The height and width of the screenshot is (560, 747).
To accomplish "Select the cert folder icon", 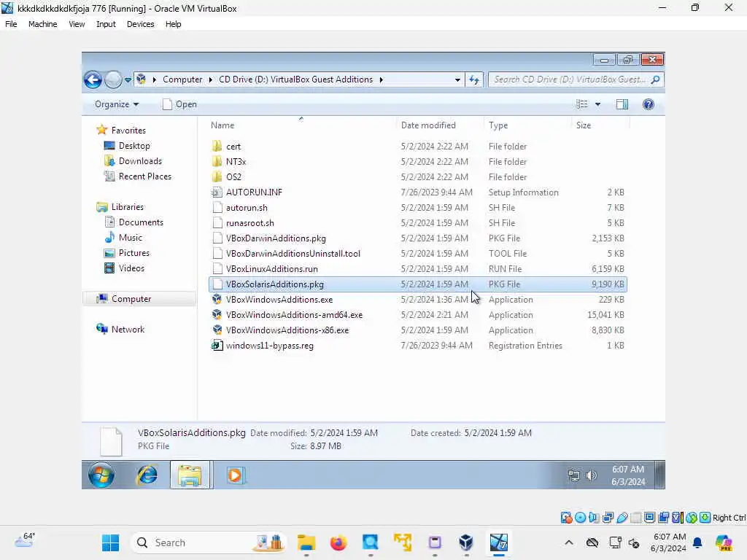I will click(x=217, y=146).
